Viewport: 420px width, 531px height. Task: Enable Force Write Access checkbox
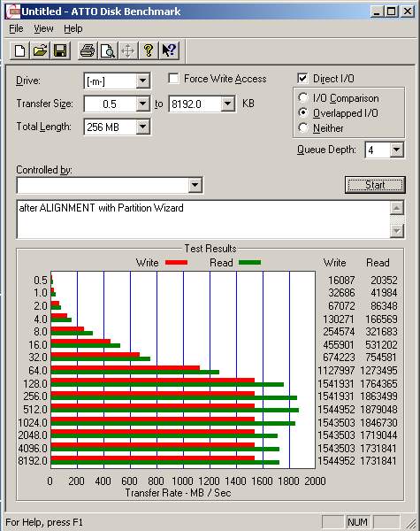[x=173, y=79]
